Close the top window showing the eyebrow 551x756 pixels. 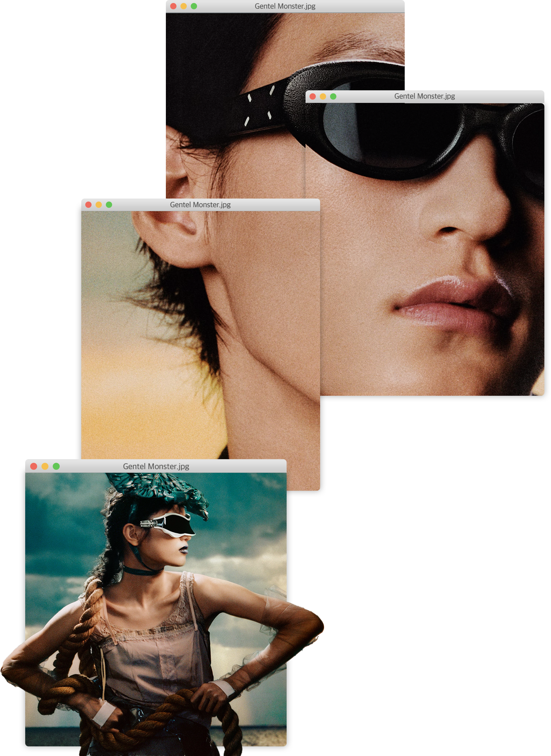[173, 6]
